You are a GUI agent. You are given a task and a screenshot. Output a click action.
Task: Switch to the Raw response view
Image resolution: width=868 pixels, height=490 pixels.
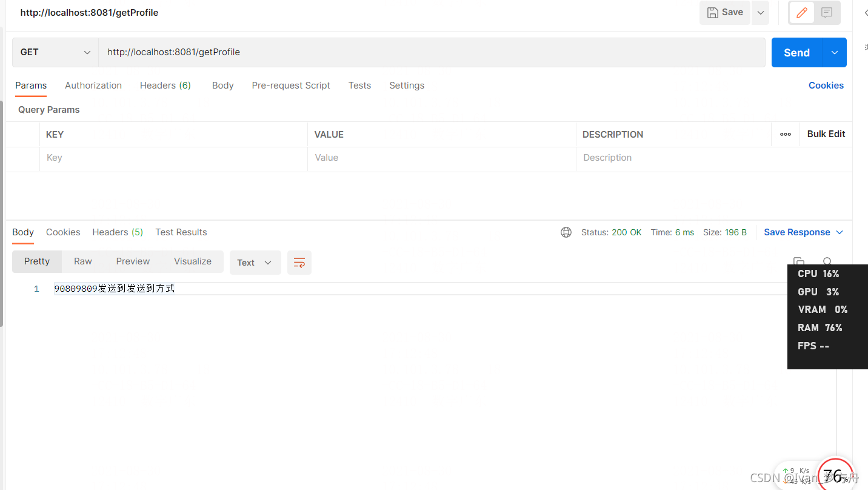click(82, 261)
